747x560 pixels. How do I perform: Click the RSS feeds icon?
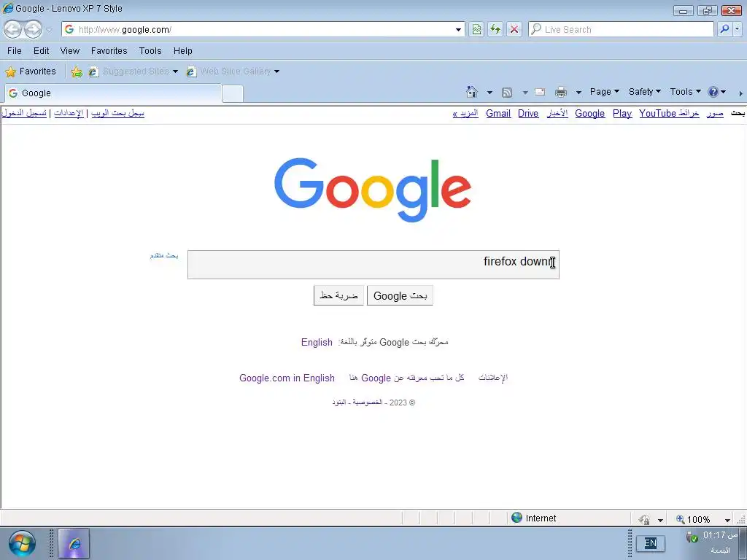point(507,93)
